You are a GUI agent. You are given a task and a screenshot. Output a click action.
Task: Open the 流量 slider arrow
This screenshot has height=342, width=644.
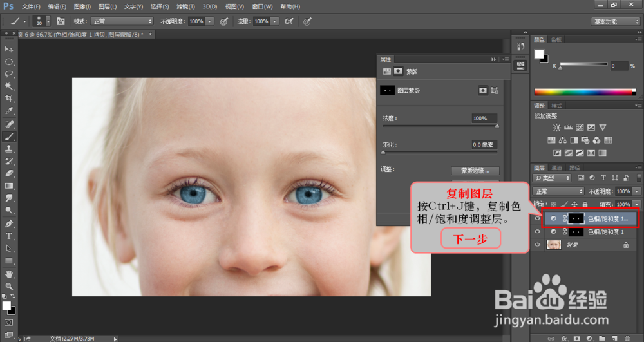pyautogui.click(x=275, y=21)
